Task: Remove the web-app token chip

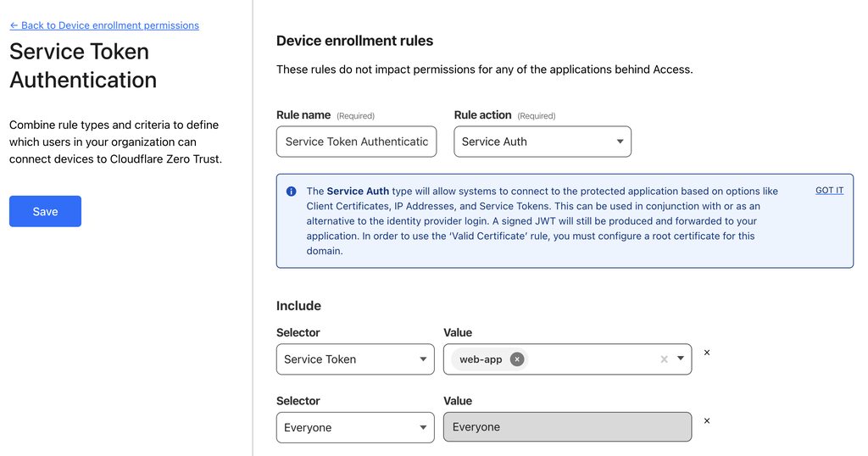Action: click(517, 359)
